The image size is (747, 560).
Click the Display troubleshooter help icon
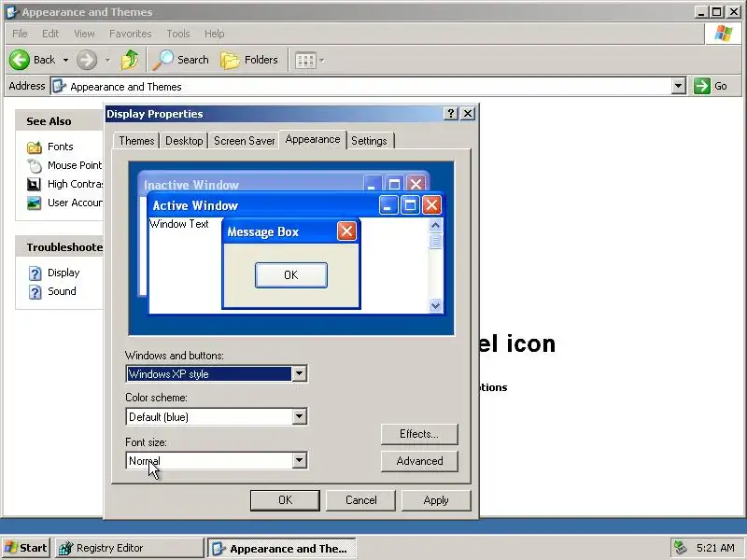(35, 273)
